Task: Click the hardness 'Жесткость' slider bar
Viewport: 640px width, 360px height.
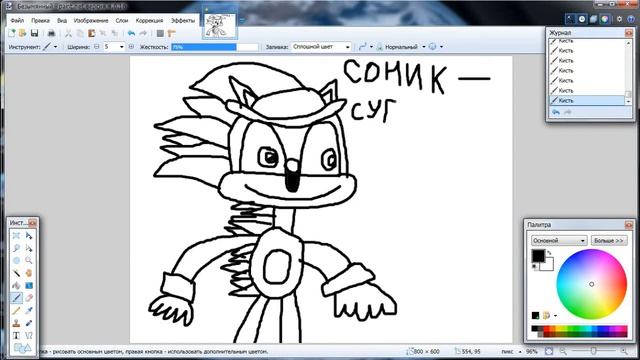Action: [215, 47]
